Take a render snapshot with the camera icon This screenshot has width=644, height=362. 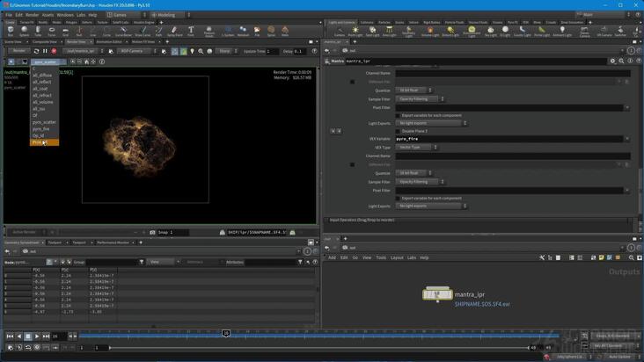click(152, 233)
